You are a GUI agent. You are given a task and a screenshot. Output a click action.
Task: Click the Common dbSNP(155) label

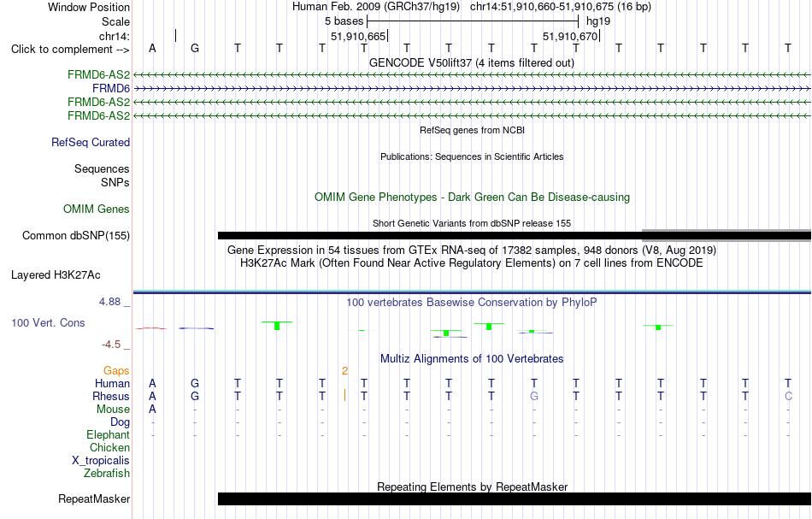point(75,236)
